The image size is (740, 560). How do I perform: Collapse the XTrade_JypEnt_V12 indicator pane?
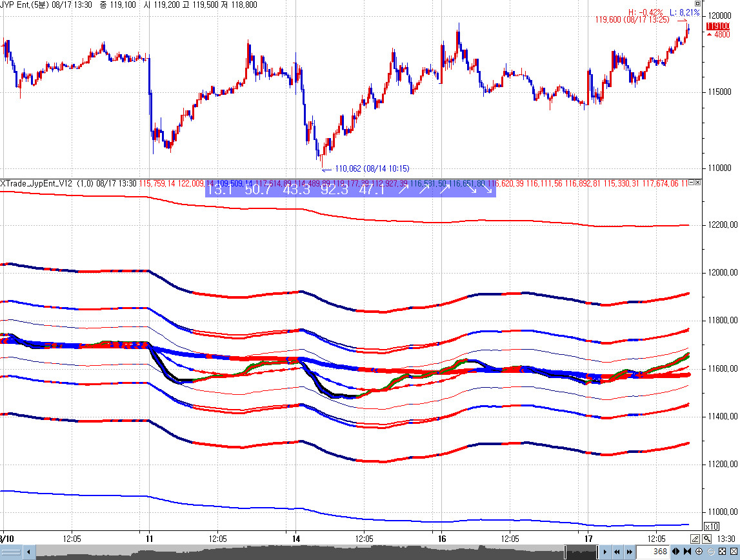pos(690,183)
